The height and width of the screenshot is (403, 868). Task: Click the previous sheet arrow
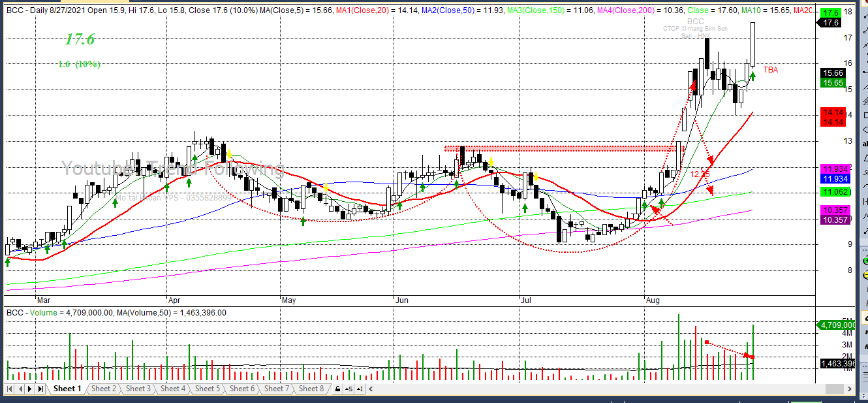(x=21, y=389)
